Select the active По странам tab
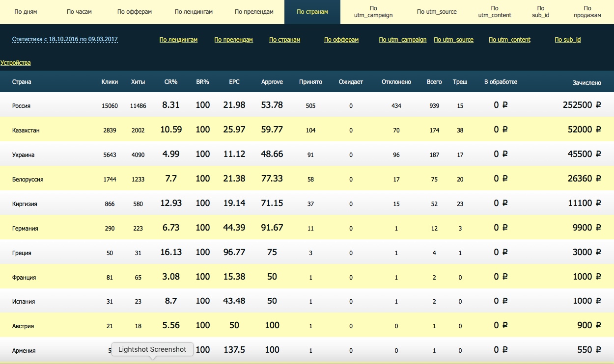The image size is (614, 364). tap(312, 12)
